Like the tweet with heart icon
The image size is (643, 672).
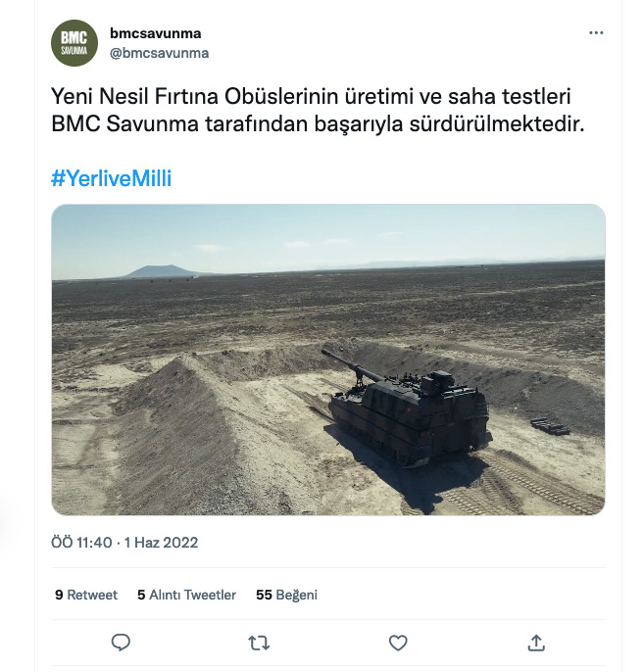398,643
